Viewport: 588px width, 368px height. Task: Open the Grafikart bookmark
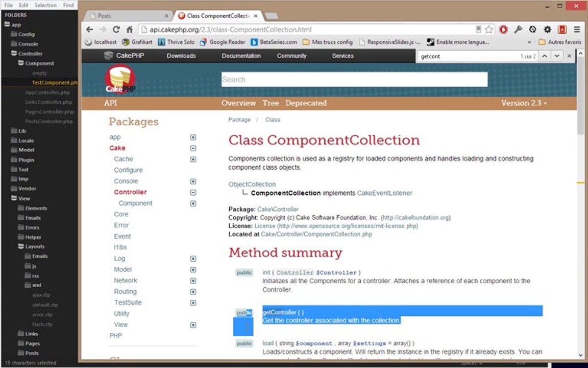(137, 42)
